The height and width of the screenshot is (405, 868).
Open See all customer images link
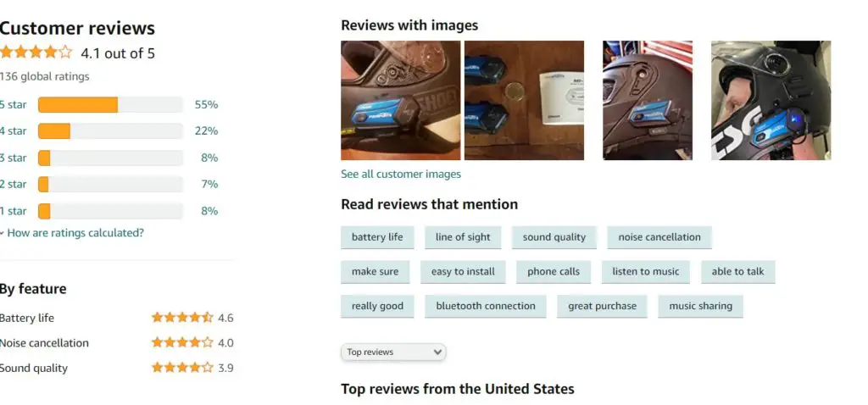point(401,175)
